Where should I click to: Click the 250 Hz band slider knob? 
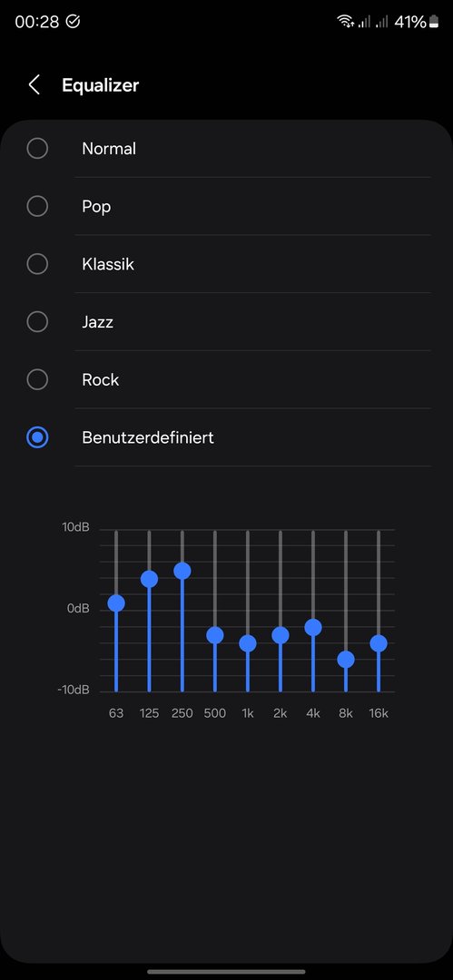coord(182,571)
